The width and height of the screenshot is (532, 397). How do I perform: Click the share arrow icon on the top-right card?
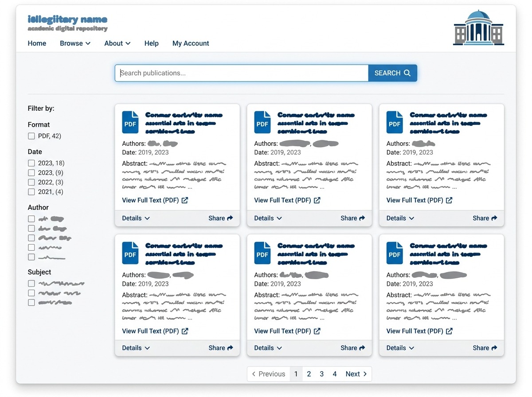494,218
